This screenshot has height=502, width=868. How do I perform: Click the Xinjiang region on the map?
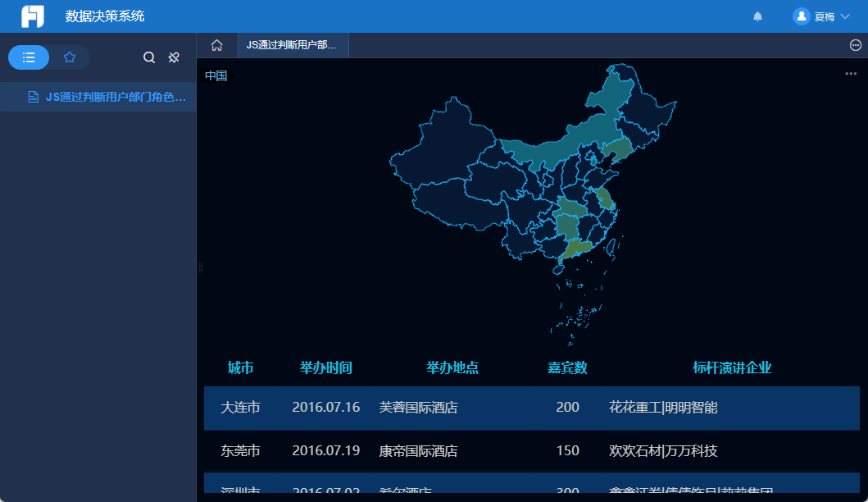pyautogui.click(x=443, y=147)
